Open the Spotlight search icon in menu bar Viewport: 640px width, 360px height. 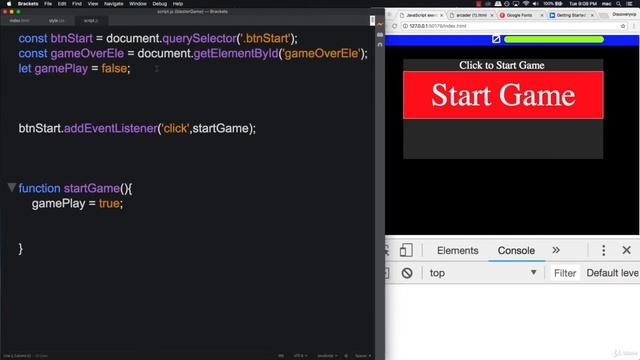pos(619,4)
